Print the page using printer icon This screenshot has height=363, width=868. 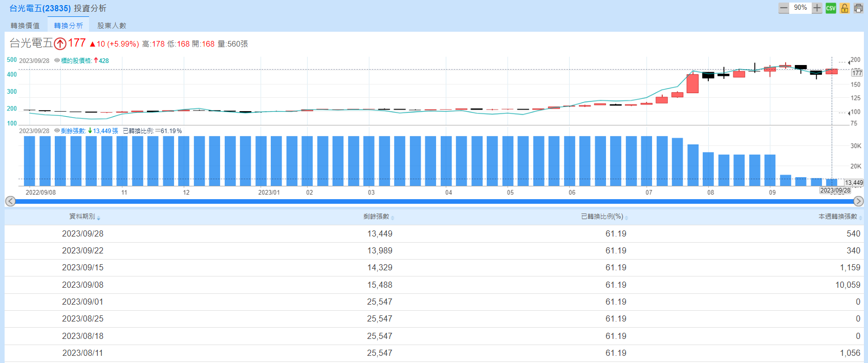pyautogui.click(x=858, y=8)
